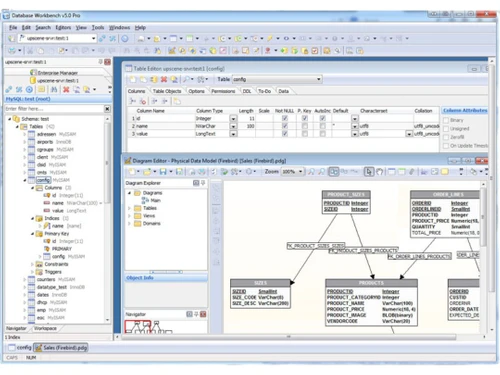Click the Object Info header
The height and width of the screenshot is (375, 500).
pyautogui.click(x=166, y=278)
